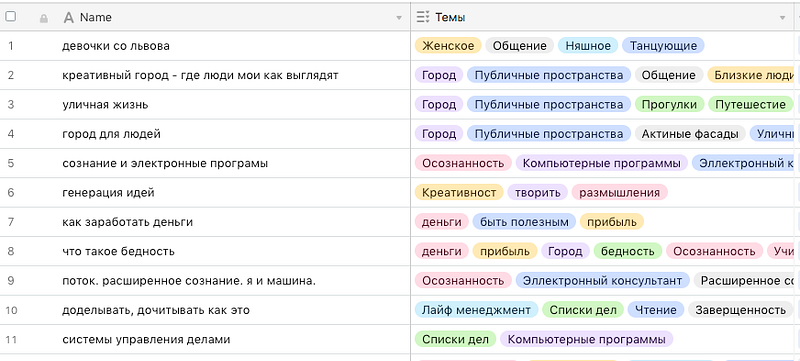Click 'деньги' tag in 'как заработать деньги' row
Viewport: 800px width, 361px height.
click(x=441, y=222)
